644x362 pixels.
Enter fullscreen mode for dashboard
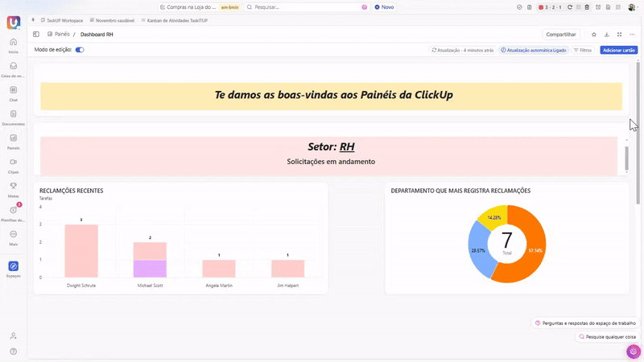(619, 35)
